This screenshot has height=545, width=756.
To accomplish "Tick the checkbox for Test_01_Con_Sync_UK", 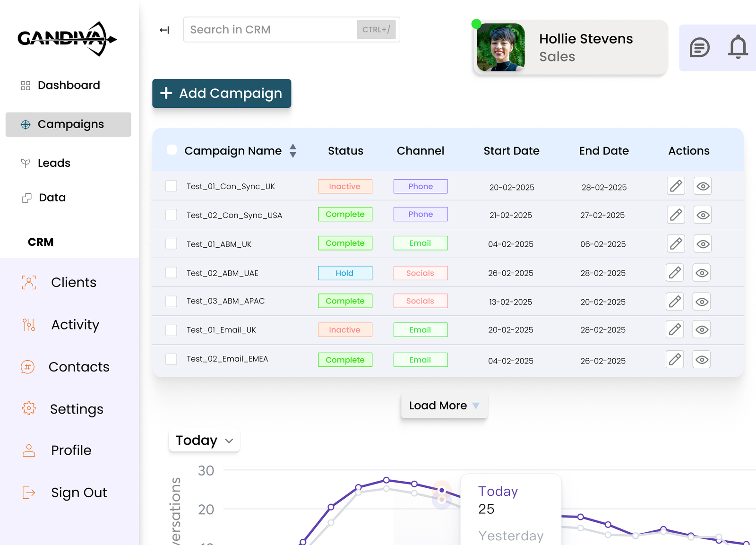I will tap(171, 186).
